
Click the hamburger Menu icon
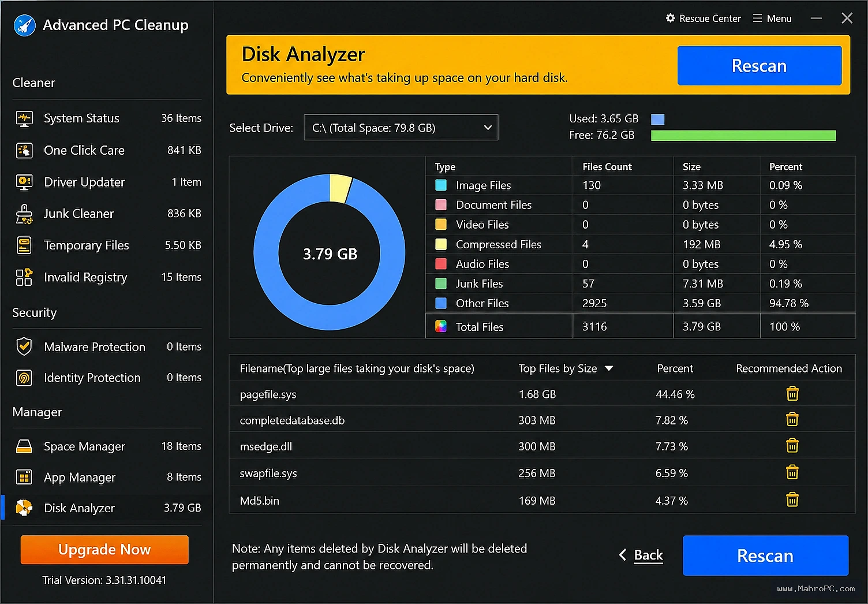coord(758,18)
